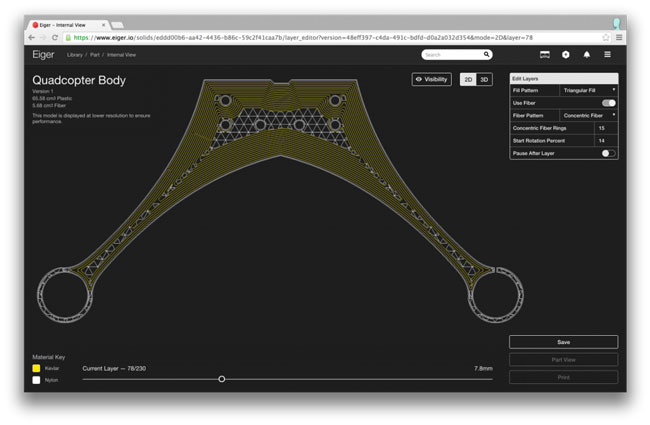This screenshot has width=650, height=425.
Task: Click the browser back arrow
Action: tap(32, 37)
